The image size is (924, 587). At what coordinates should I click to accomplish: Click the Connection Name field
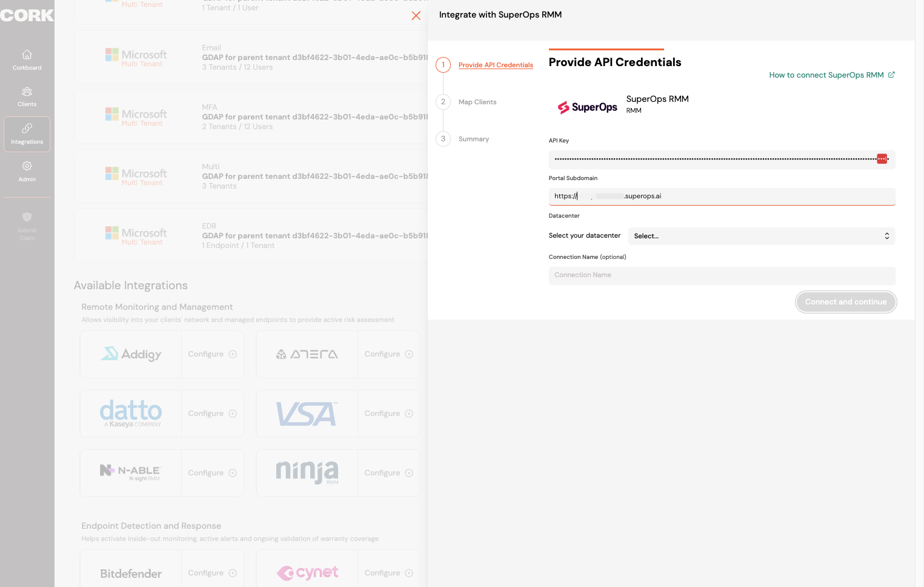(x=722, y=275)
